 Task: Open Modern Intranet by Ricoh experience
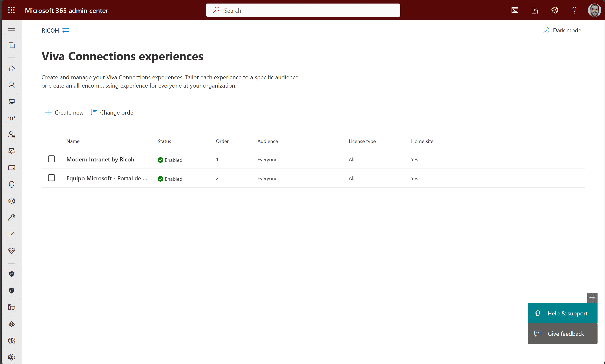[x=100, y=159]
